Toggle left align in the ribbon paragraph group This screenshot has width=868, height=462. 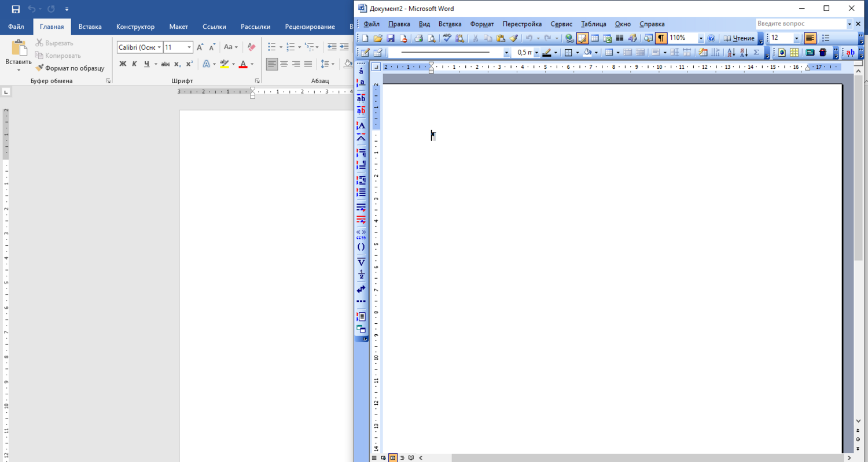[x=272, y=64]
